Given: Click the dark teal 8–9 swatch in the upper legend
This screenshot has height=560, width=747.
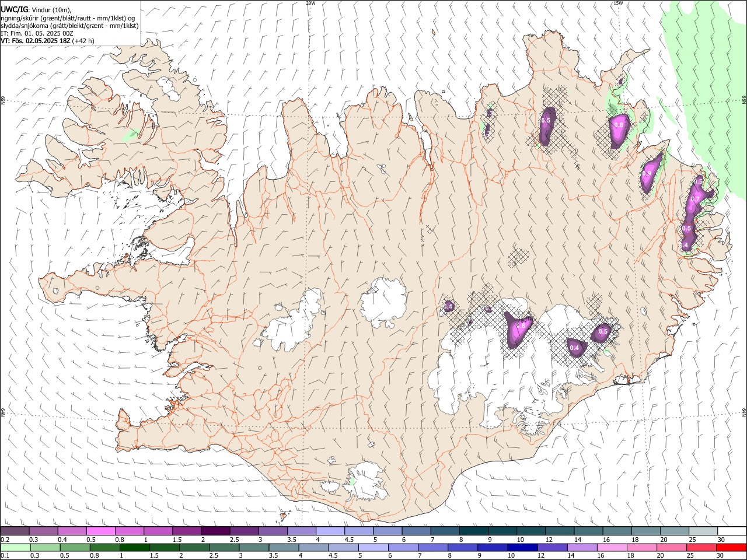Looking at the screenshot, I should coord(473,531).
